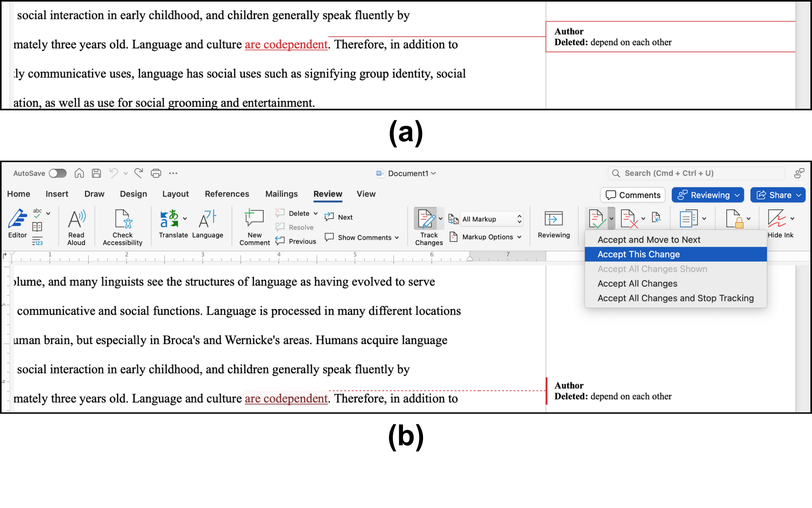Switch to the References tab
Image resolution: width=812 pixels, height=508 pixels.
click(x=227, y=194)
